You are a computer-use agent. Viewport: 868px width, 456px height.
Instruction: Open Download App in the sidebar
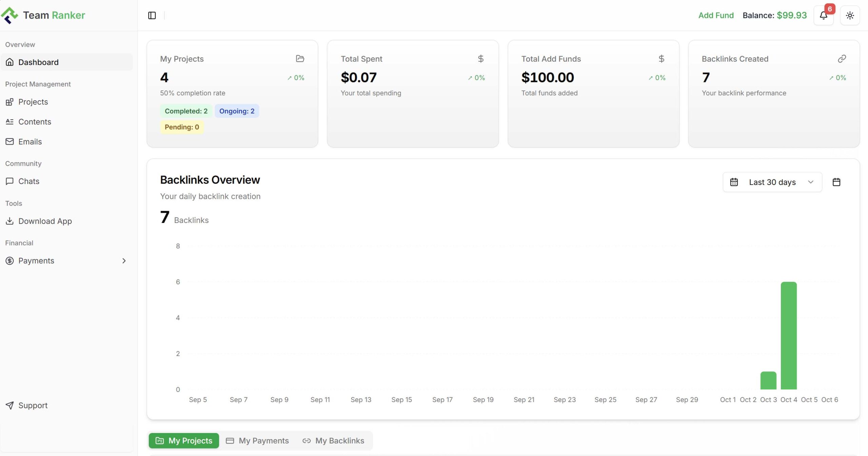[45, 221]
